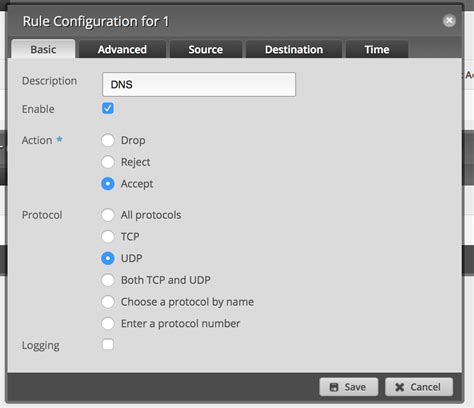Go to the Destination tab

[294, 49]
